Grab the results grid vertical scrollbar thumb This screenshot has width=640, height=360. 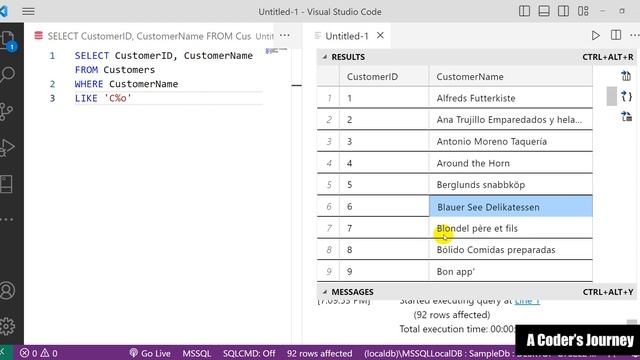[x=611, y=96]
